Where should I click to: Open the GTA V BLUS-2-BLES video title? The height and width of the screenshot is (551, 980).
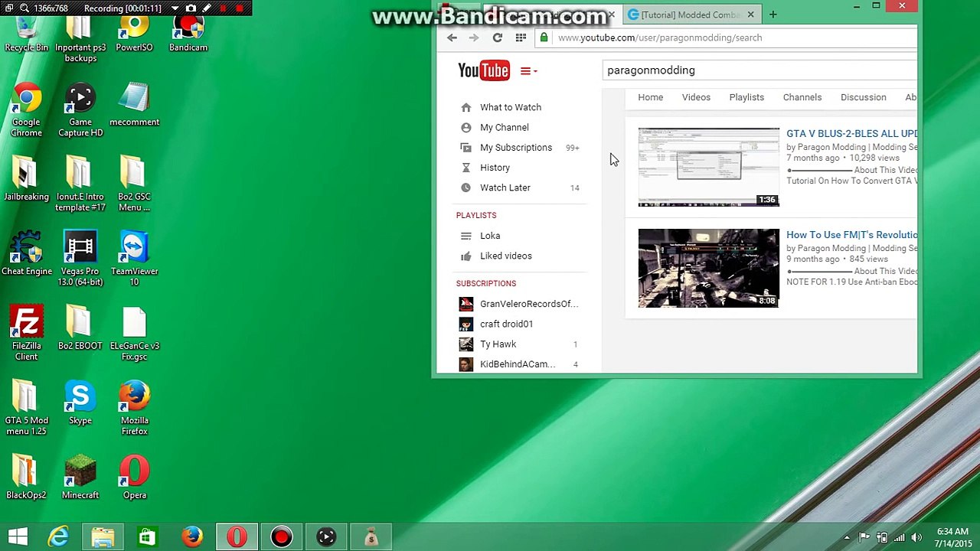click(851, 133)
